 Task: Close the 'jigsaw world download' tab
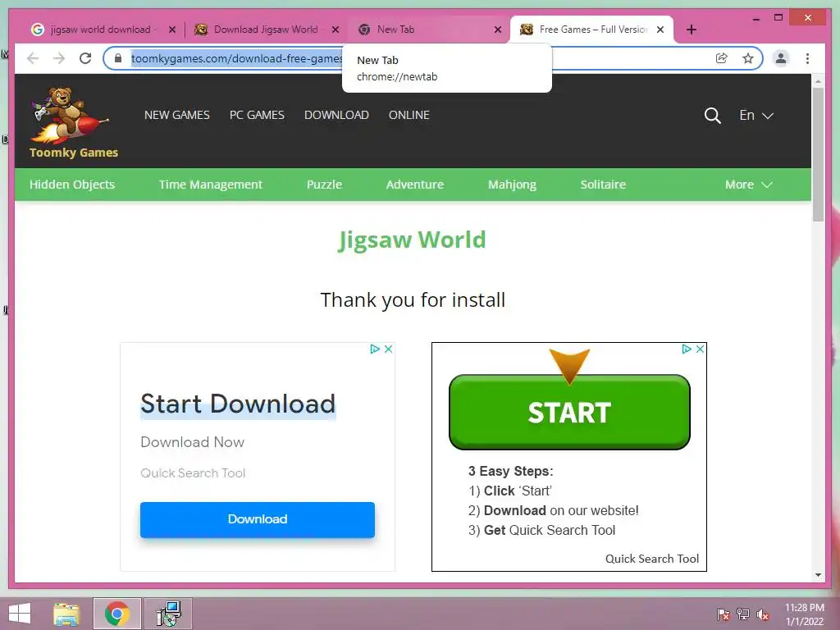click(172, 30)
